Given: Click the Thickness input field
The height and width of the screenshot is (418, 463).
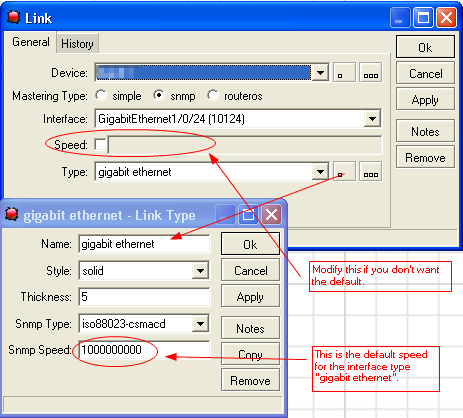Looking at the screenshot, I should pos(144,297).
